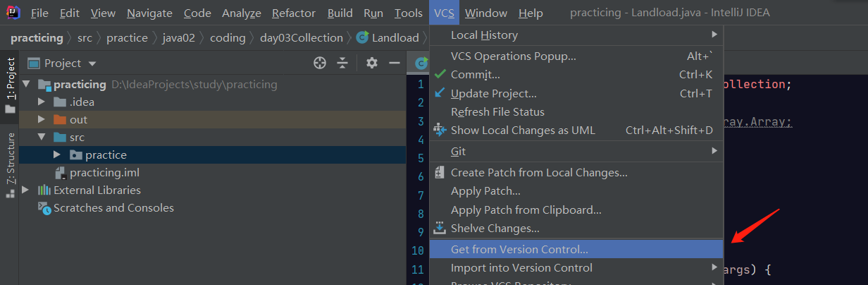Select Scratches and Consoles item
The width and height of the screenshot is (868, 285).
coord(113,208)
